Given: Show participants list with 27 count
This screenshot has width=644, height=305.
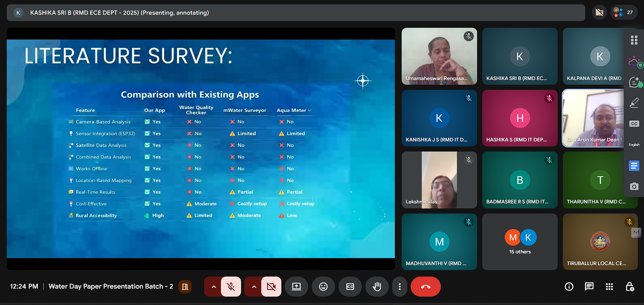Looking at the screenshot, I should 624,12.
